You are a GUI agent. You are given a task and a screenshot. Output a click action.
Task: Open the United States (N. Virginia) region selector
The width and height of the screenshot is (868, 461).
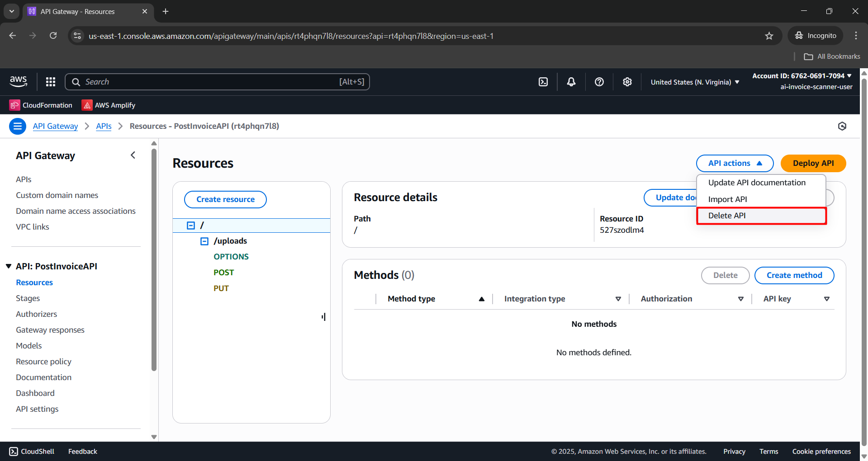[694, 82]
